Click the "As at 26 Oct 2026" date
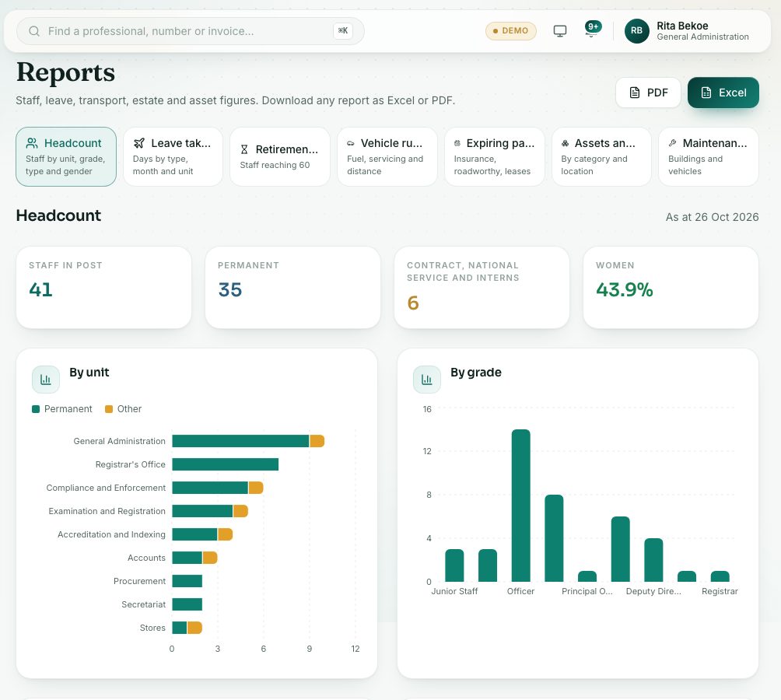The height and width of the screenshot is (700, 781). point(713,217)
